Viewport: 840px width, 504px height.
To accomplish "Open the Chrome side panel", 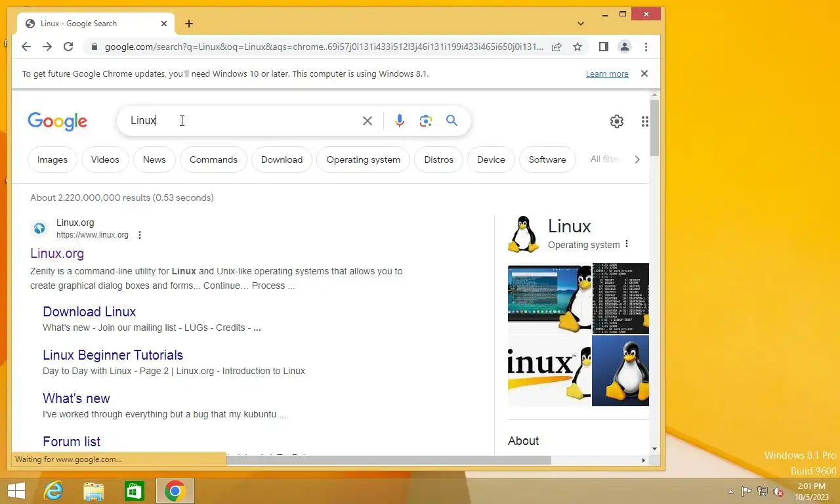I will [604, 47].
